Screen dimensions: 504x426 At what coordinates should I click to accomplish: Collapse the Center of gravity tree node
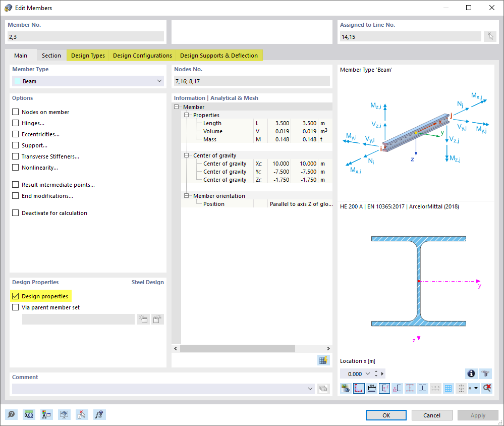tap(186, 155)
